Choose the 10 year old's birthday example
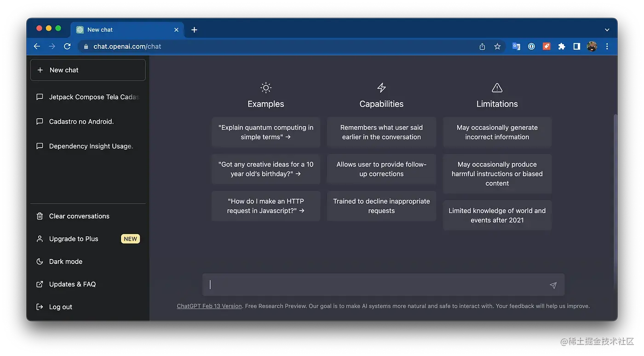The image size is (644, 356). (266, 169)
